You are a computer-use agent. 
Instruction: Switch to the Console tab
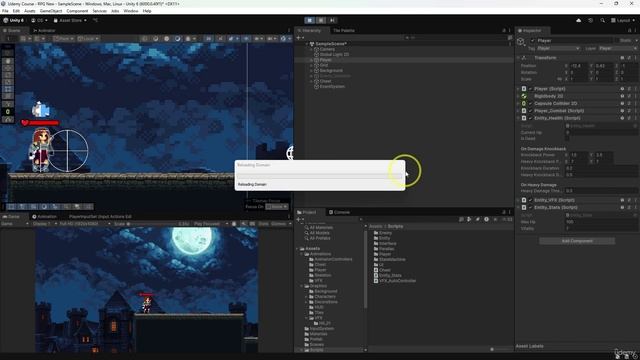point(340,212)
